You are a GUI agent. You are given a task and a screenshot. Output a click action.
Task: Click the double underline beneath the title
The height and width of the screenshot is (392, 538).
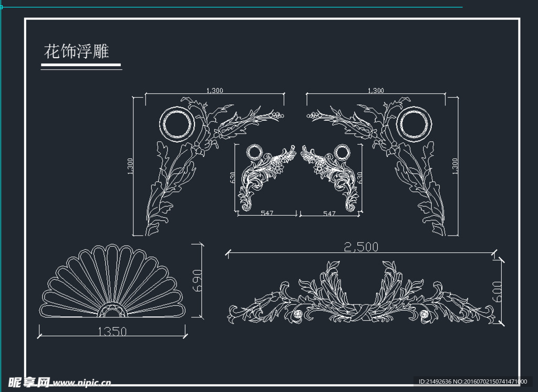81,67
